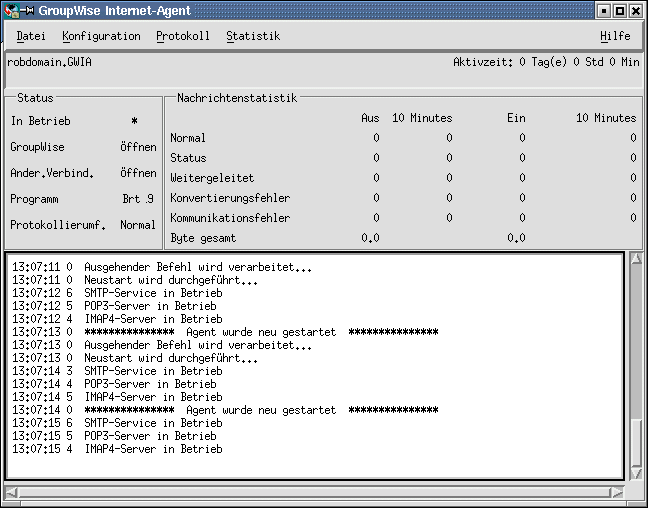Viewport: 648px width, 508px height.
Task: Click the pin icon beside the window title
Action: [x=28, y=10]
